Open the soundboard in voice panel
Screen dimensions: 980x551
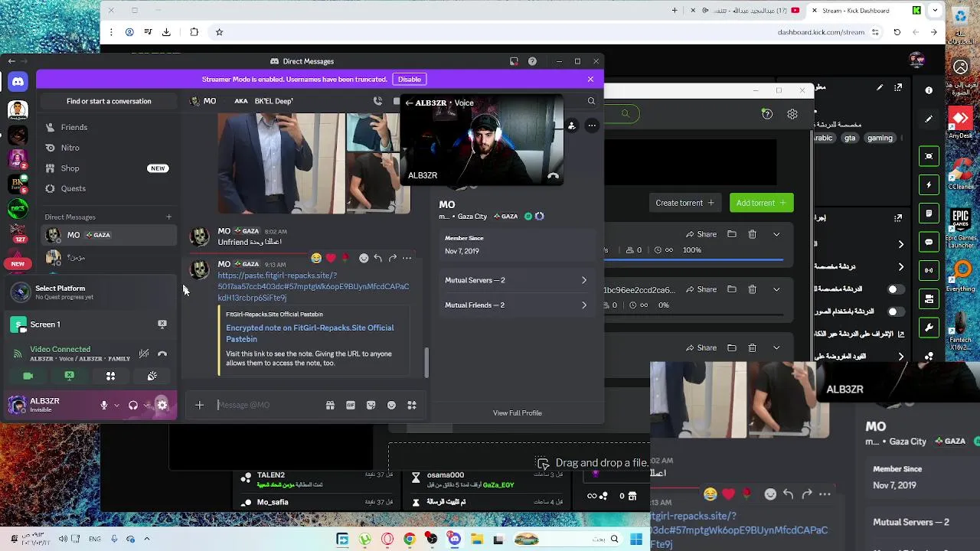pos(152,376)
